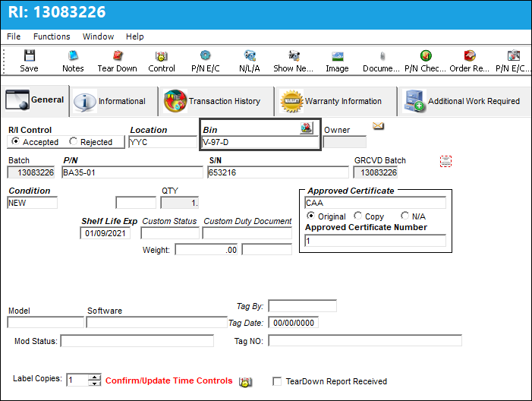Click the Label Copies number field

[77, 380]
